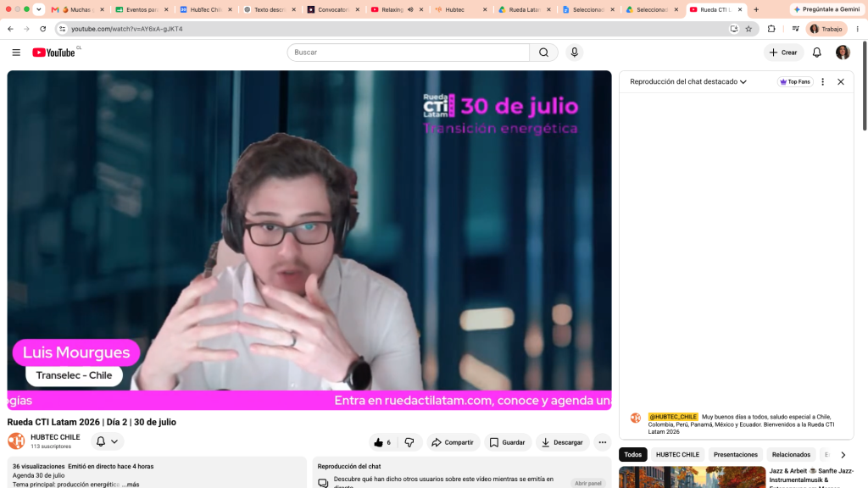Image resolution: width=868 pixels, height=488 pixels.
Task: Focus the Buscar search field
Action: pyautogui.click(x=409, y=53)
